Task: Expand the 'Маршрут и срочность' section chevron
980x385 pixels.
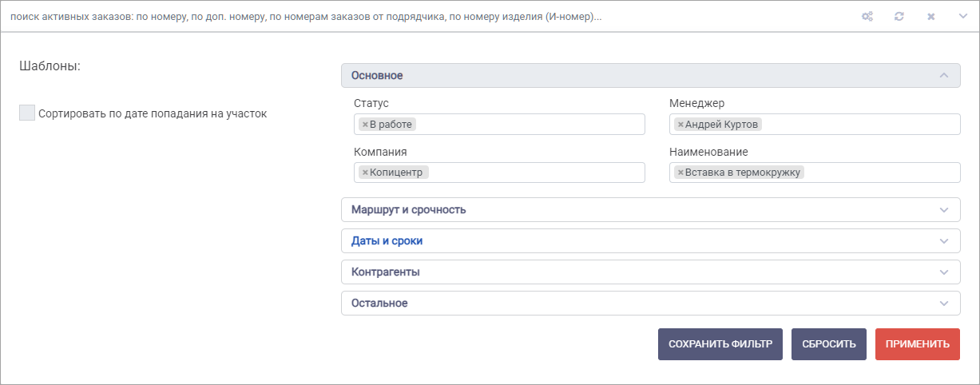Action: coord(944,209)
